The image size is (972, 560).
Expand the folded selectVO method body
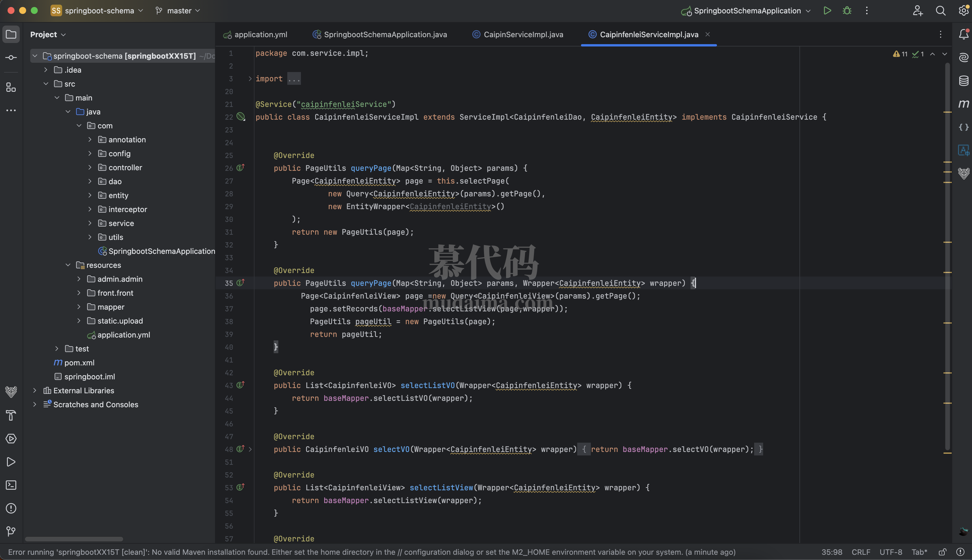(x=250, y=449)
